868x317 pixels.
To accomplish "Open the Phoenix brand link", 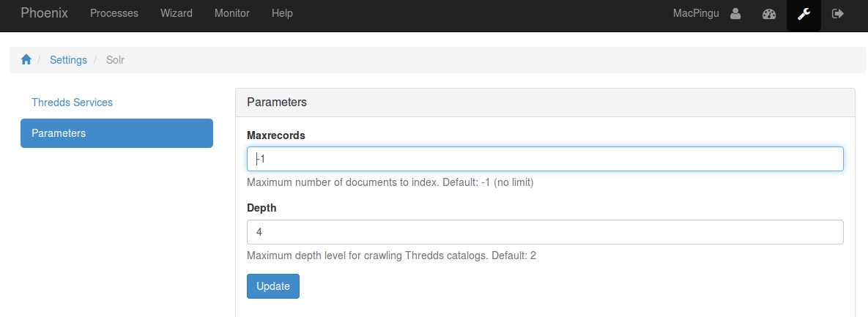I will [44, 13].
